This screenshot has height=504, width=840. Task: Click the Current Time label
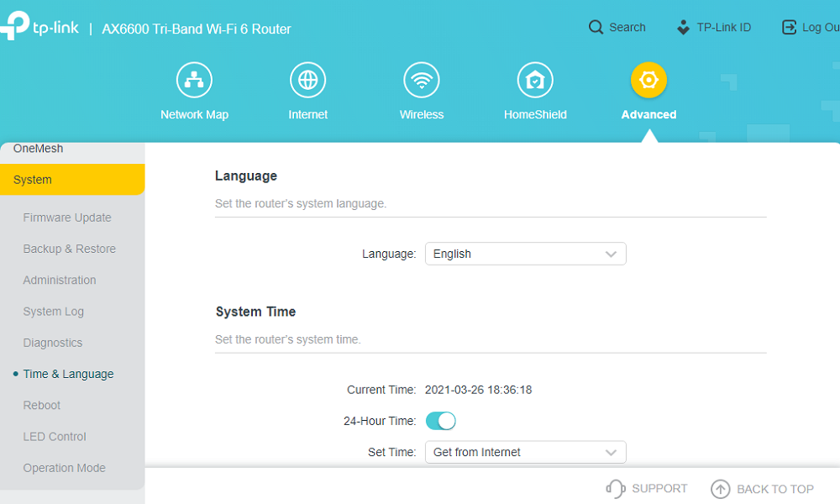[x=381, y=390]
